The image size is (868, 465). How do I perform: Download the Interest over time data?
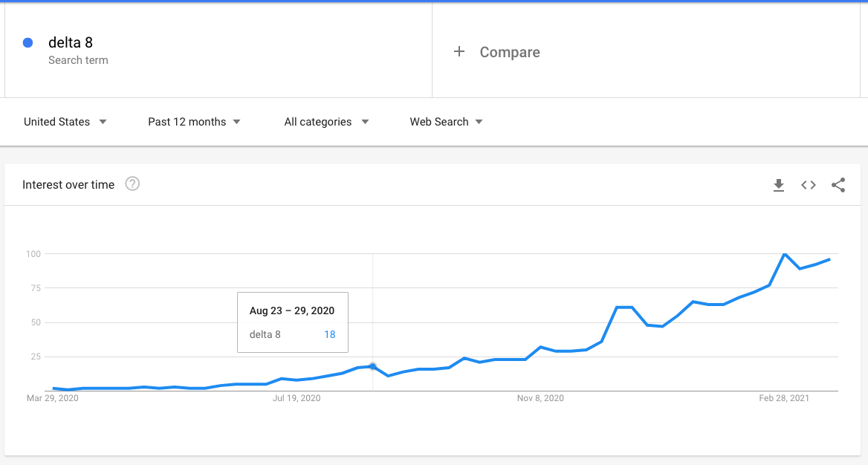[778, 185]
